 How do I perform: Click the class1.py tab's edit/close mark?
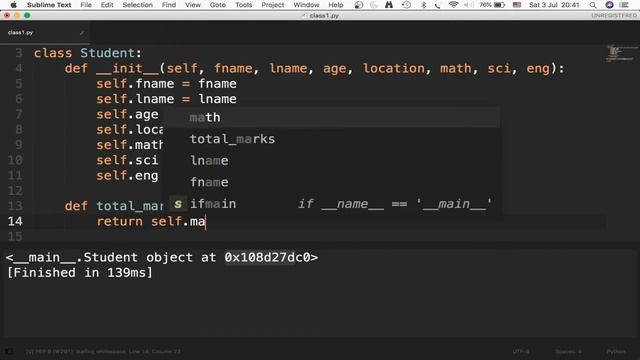[82, 33]
